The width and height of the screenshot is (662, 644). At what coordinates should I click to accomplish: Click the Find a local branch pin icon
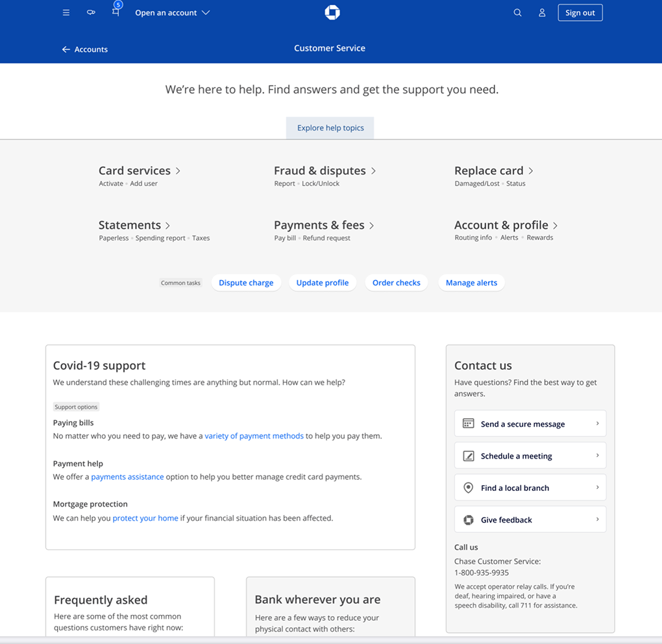tap(468, 488)
